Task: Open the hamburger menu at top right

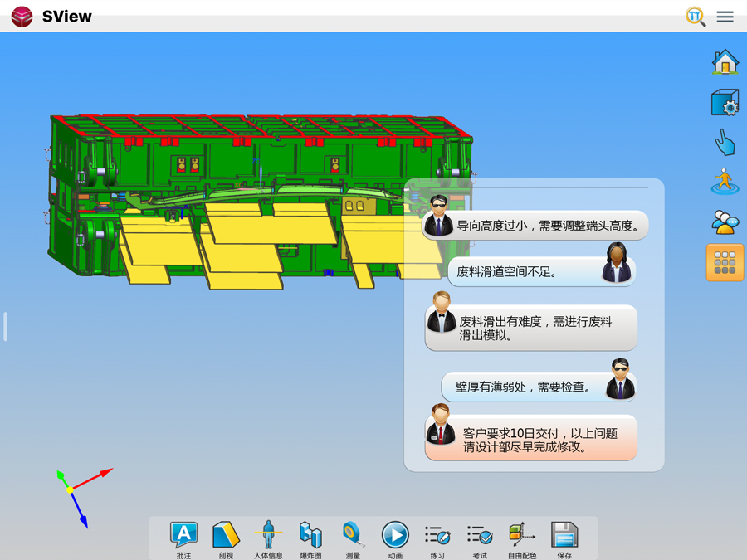Action: pyautogui.click(x=725, y=17)
